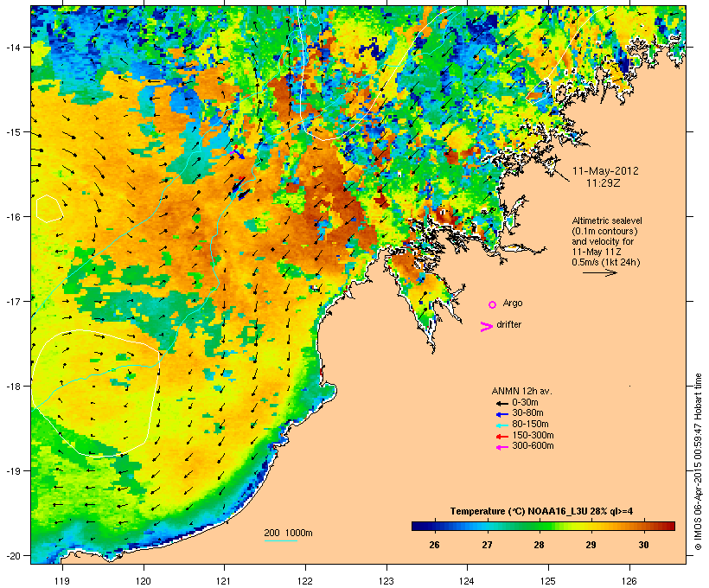Click the Temperature NOAA16_L3U colorbar title
The height and width of the screenshot is (588, 709).
[541, 512]
